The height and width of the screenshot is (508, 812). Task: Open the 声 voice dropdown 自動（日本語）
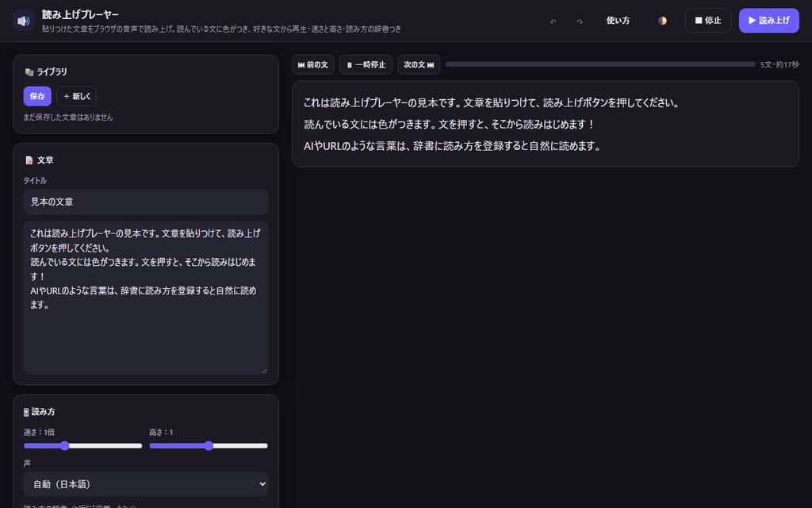[146, 484]
